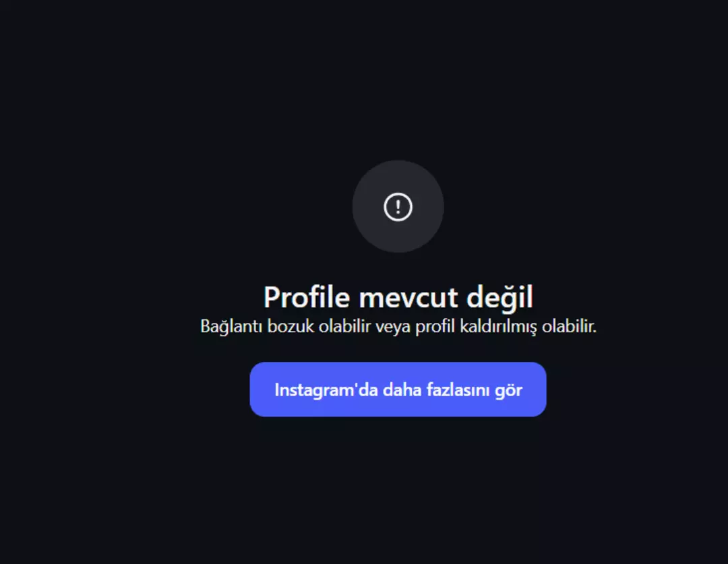This screenshot has width=728, height=564.
Task: Click the word "veya" in the description
Action: point(393,327)
